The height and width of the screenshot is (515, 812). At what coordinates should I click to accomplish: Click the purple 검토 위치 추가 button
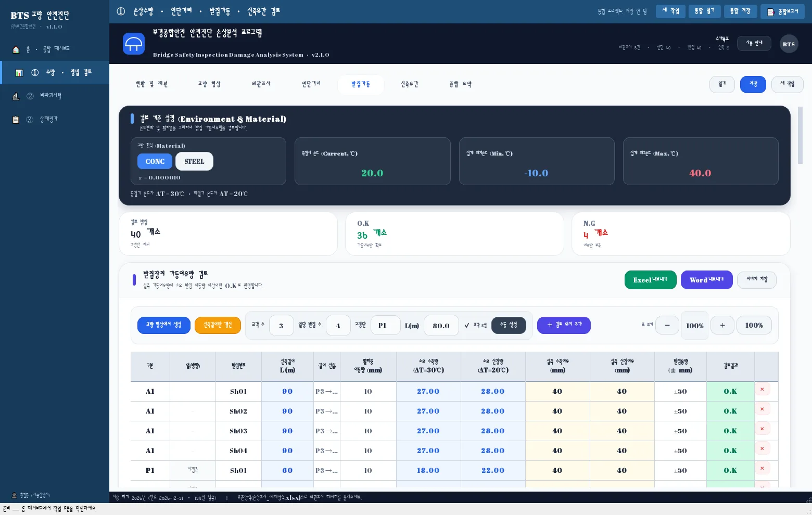click(x=564, y=325)
